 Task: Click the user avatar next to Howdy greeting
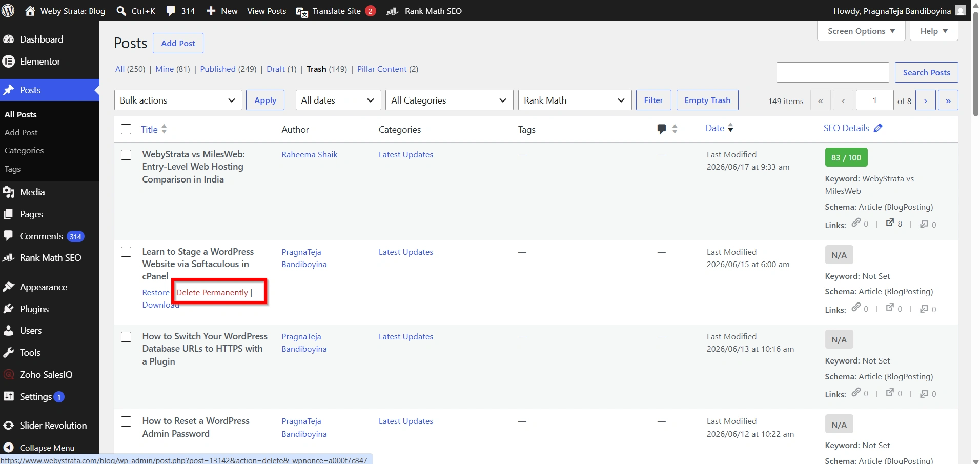(x=961, y=11)
